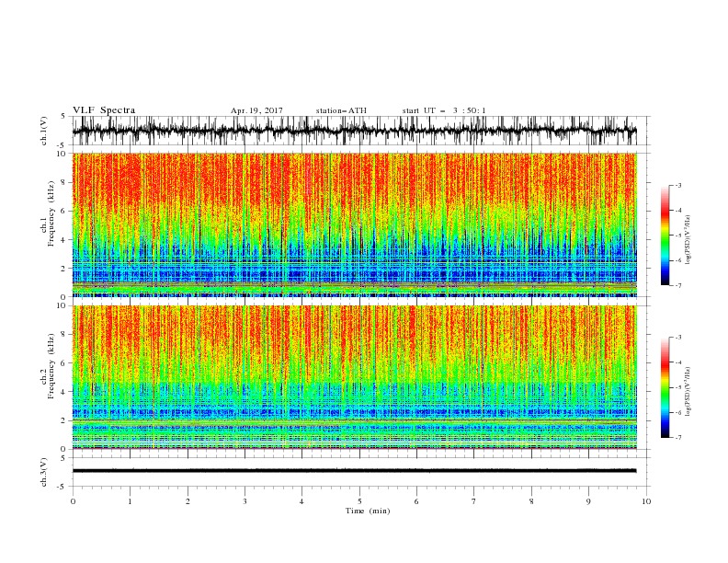Image resolution: width=728 pixels, height=563 pixels.
Task: Click the "-7" tick on ch.2 color bar
Action: click(677, 438)
